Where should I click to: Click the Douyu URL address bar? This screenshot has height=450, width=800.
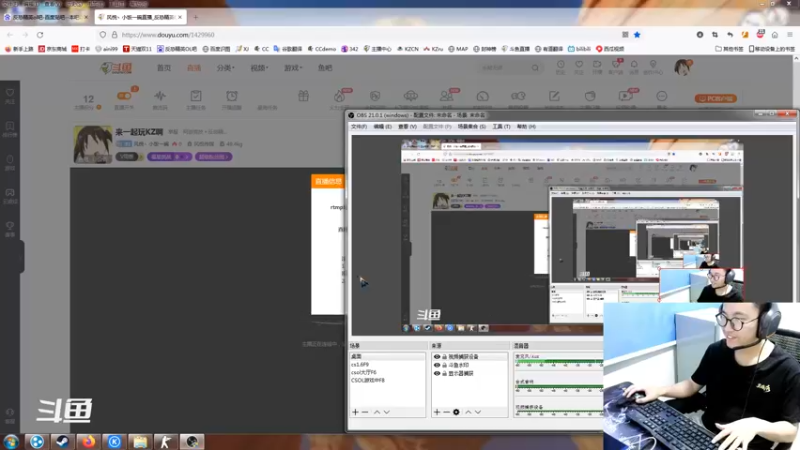[x=357, y=35]
